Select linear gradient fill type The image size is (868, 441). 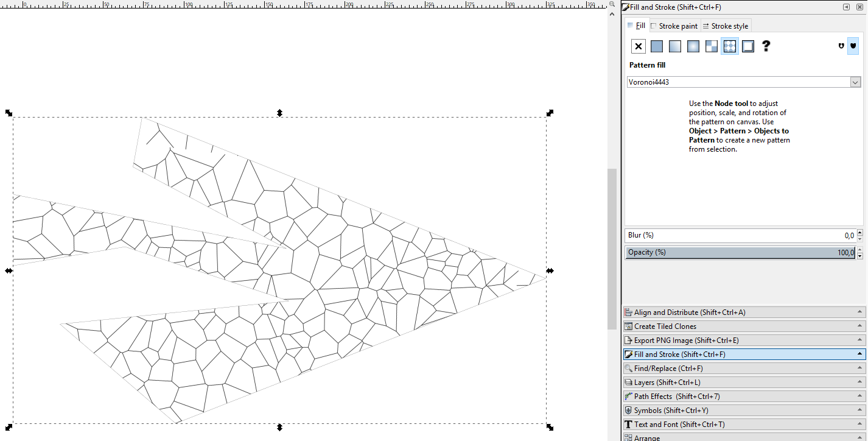click(674, 46)
